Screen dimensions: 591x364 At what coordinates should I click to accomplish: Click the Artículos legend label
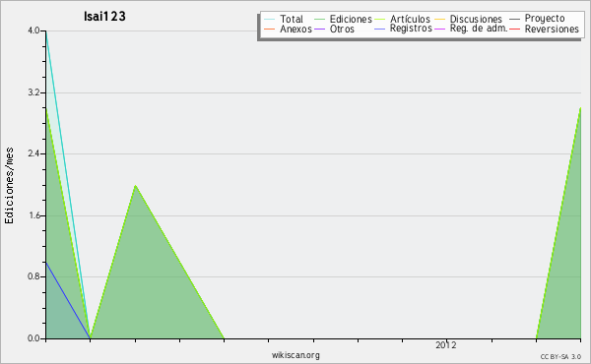pos(410,19)
